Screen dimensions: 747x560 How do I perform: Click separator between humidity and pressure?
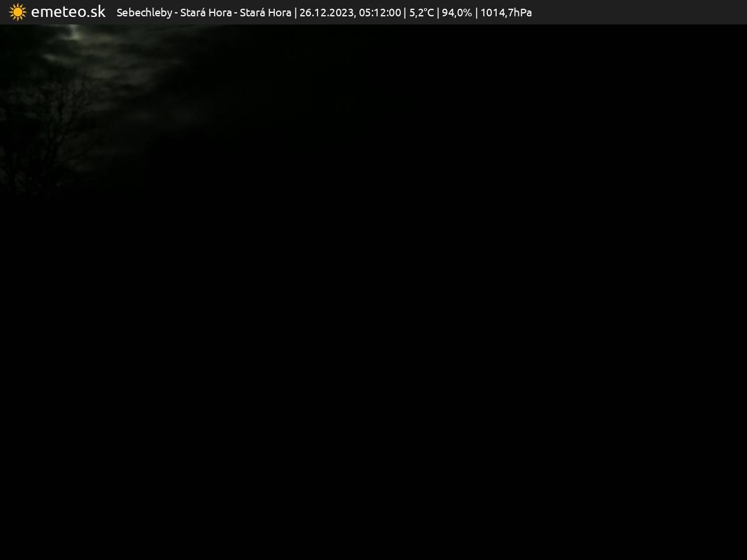click(476, 13)
